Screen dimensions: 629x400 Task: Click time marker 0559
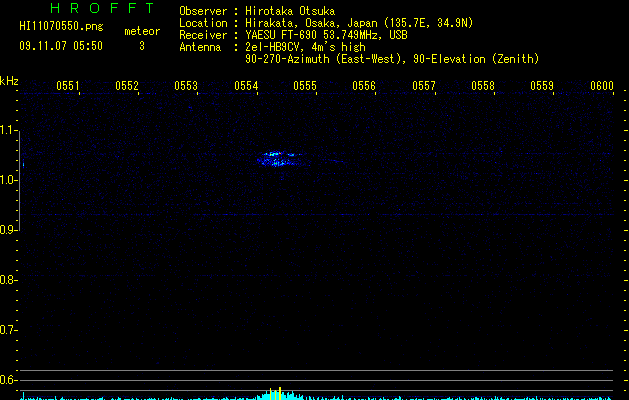(x=542, y=86)
